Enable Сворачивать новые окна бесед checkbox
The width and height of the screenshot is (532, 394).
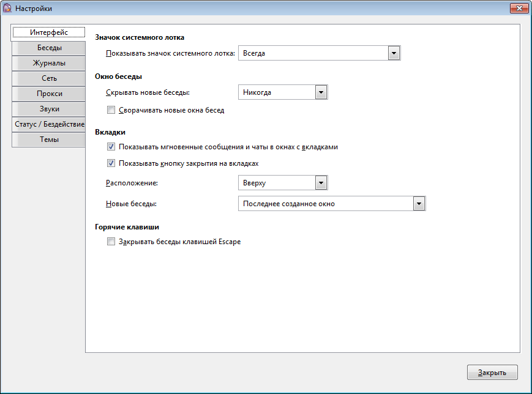[x=111, y=110]
